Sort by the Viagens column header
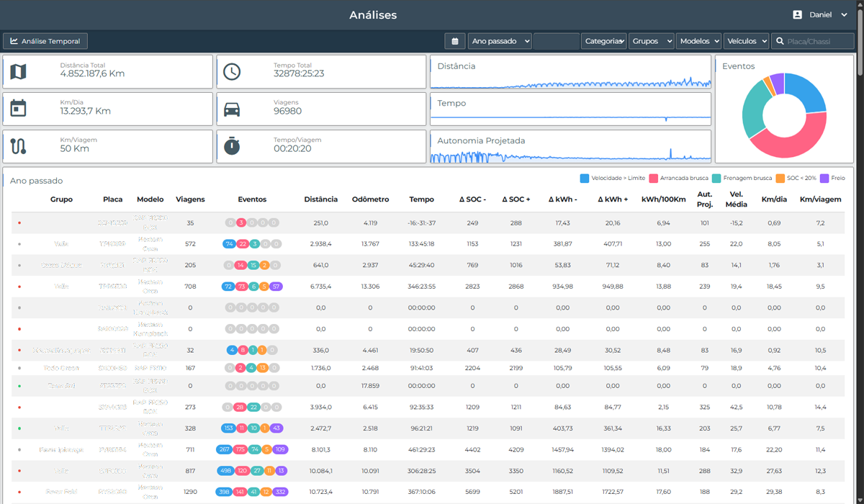Screen dimensions: 864x504 190,199
